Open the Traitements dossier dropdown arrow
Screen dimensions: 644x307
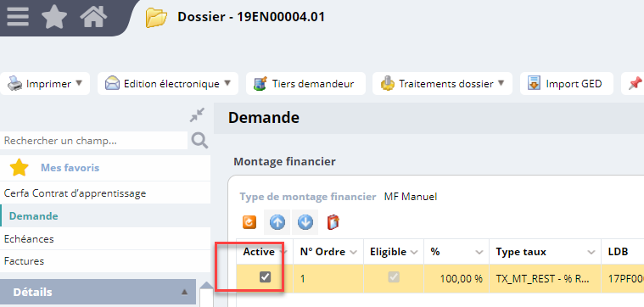(501, 83)
